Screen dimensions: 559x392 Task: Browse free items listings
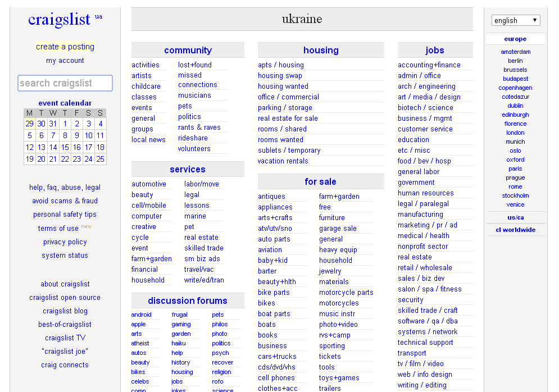click(325, 207)
